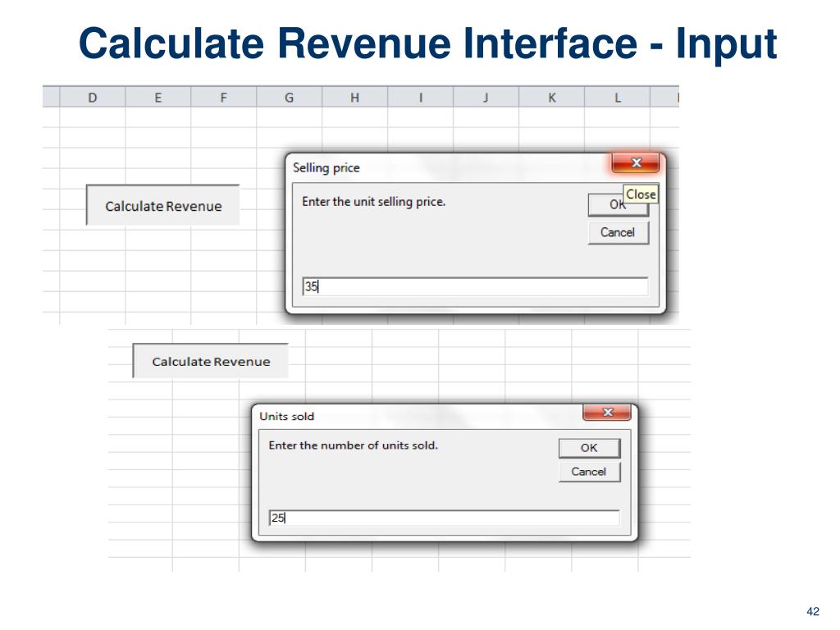Click Cancel in the Selling price dialog
Screen dimensions: 840x630
618,232
